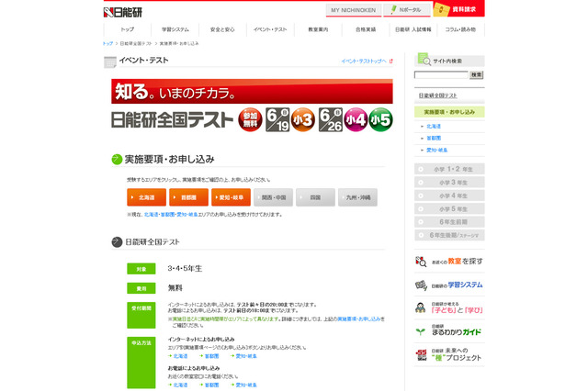Click the gray 関西・中国 area button
Screen dimensions: 588x391
point(274,197)
